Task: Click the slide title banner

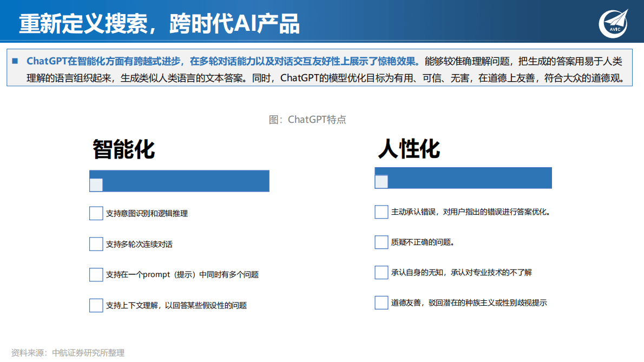Action: coord(322,23)
